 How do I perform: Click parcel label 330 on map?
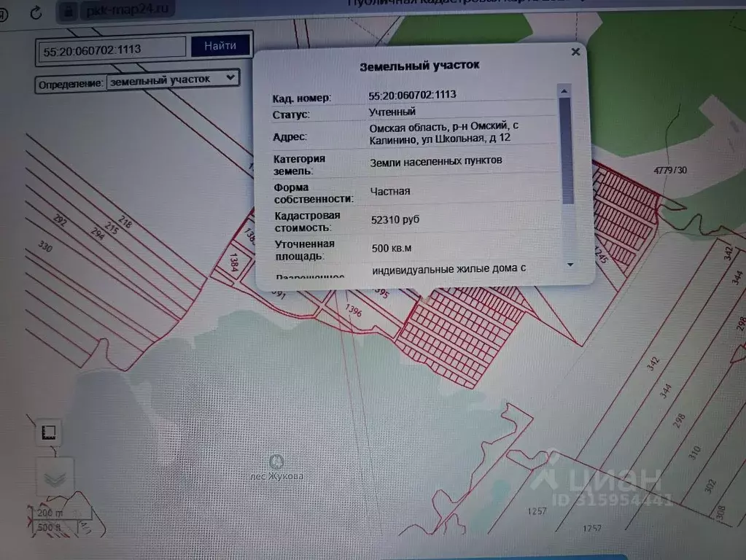(45, 246)
